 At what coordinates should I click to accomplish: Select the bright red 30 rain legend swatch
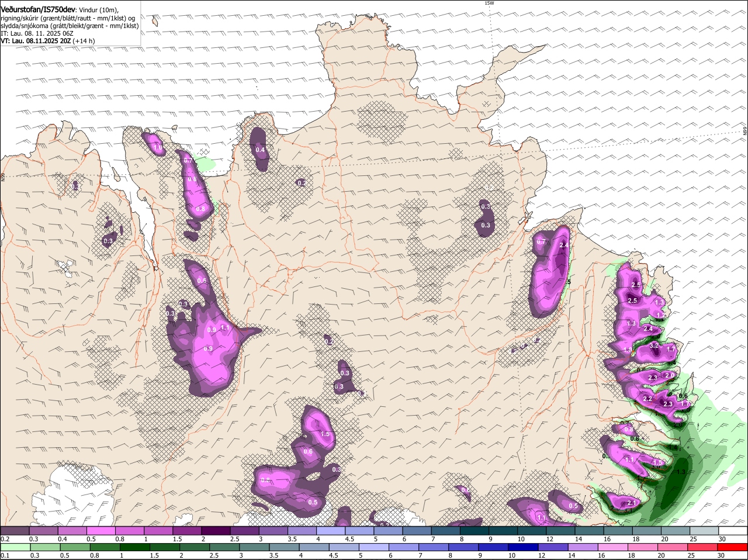[733, 547]
